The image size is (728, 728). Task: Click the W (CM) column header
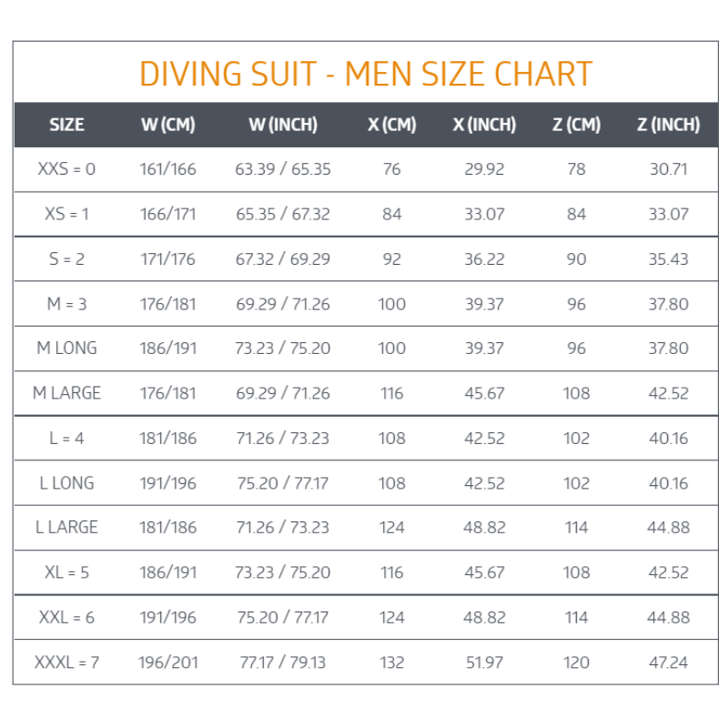pos(167,125)
